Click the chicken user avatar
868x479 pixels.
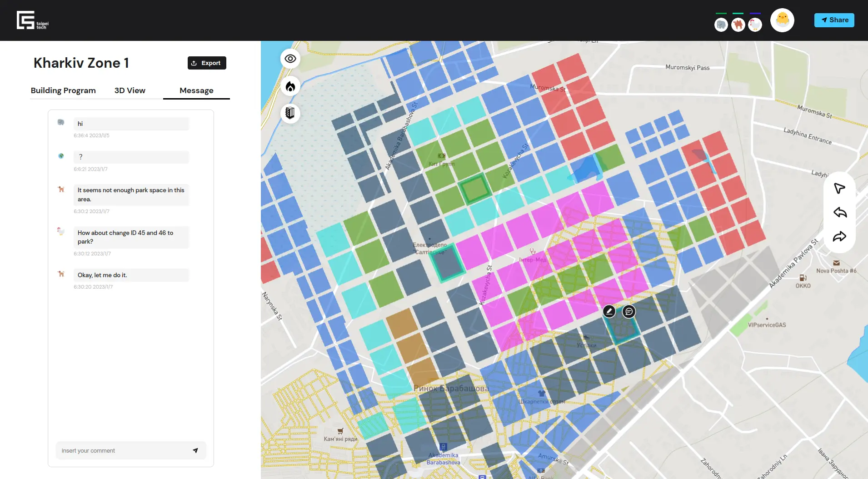pos(755,25)
